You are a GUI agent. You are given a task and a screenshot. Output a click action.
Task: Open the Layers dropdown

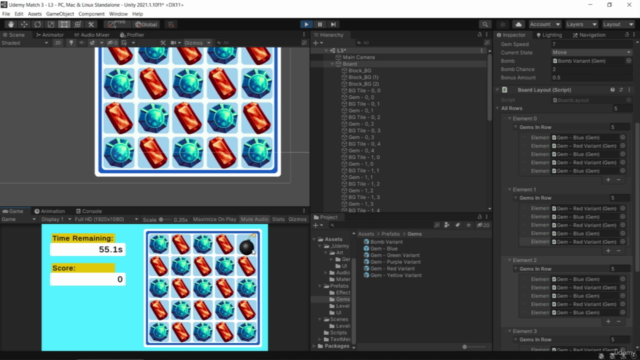pyautogui.click(x=581, y=24)
